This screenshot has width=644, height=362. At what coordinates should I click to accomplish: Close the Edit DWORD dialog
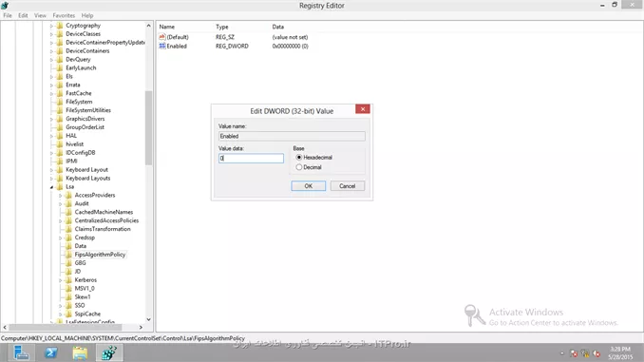coord(363,109)
